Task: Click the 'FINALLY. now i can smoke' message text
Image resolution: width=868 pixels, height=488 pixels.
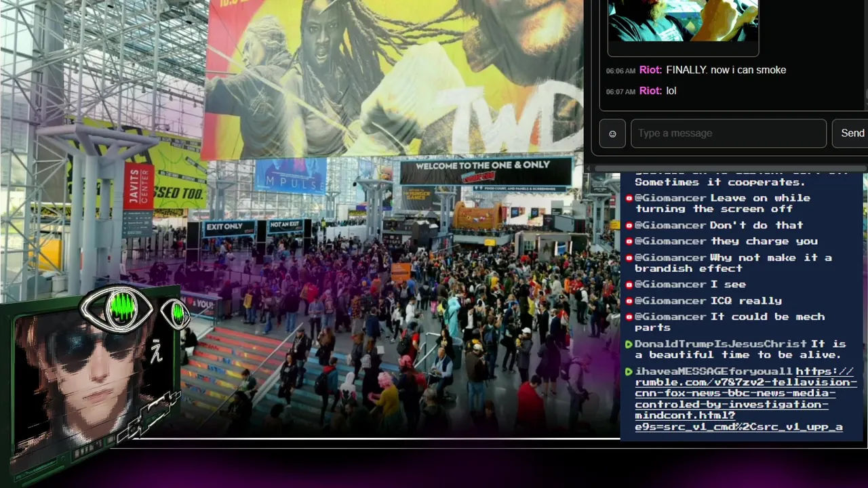Action: [726, 70]
